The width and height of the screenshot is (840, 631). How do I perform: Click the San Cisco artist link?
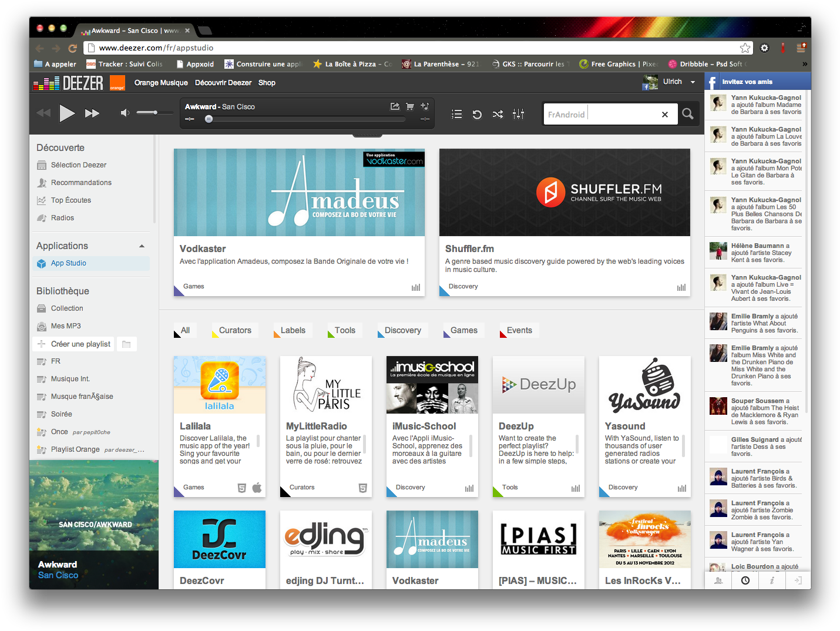58,575
